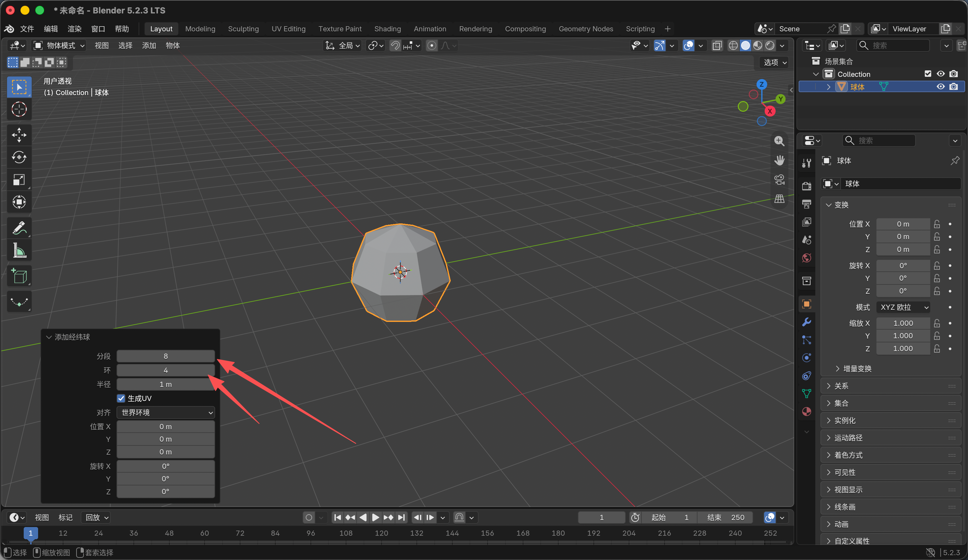
Task: Select the Scale tool
Action: pyautogui.click(x=19, y=180)
